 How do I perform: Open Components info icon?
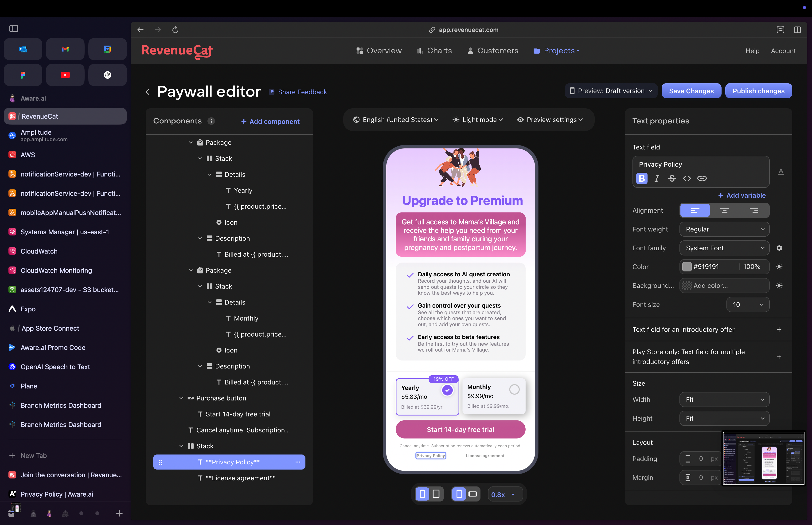211,121
